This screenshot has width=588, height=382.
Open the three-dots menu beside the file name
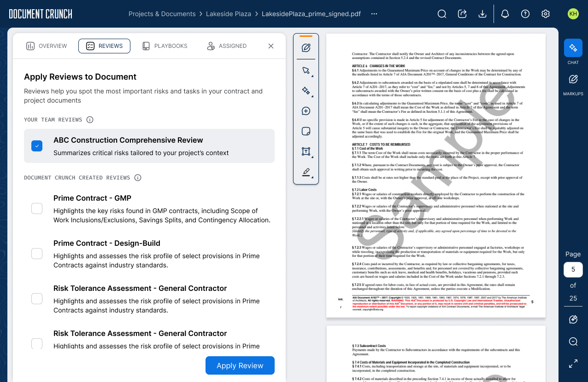click(x=374, y=14)
